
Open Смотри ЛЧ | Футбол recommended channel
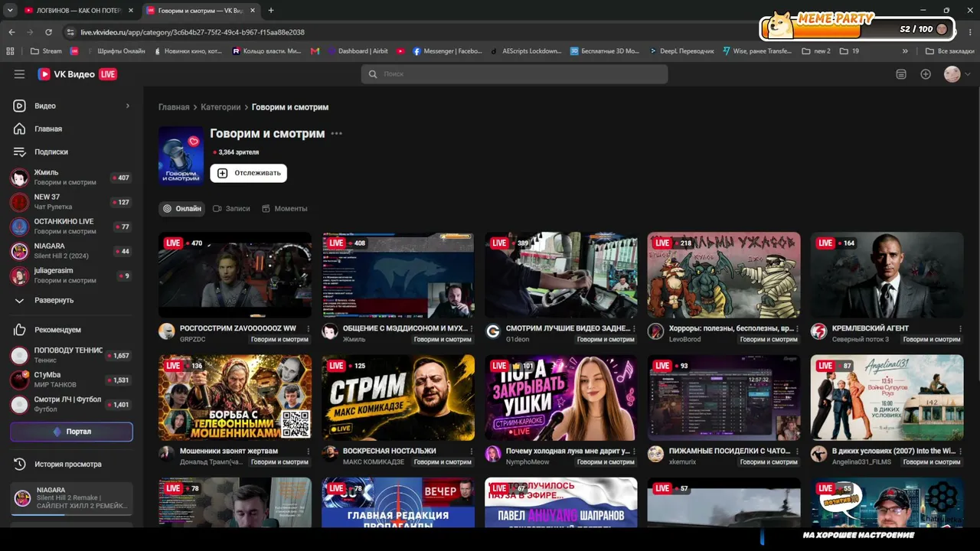pos(71,404)
